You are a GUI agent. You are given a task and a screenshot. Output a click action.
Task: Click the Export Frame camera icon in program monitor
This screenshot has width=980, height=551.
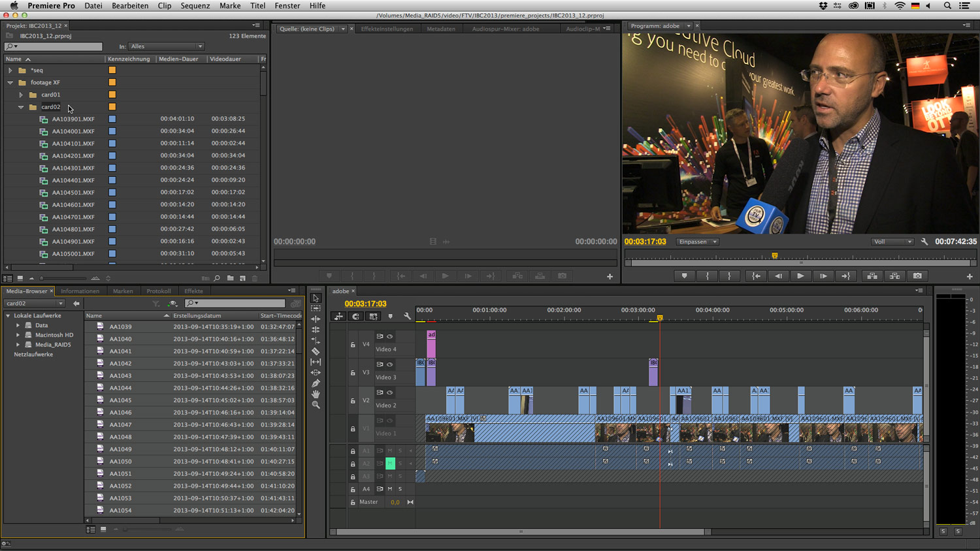click(x=917, y=275)
